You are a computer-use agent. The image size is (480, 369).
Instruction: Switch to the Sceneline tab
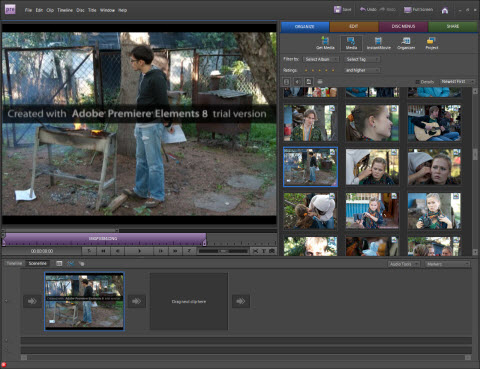(x=37, y=263)
